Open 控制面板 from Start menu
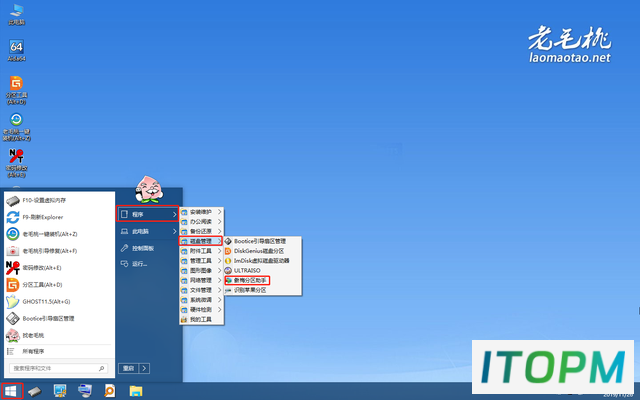The height and width of the screenshot is (400, 640). tap(148, 248)
